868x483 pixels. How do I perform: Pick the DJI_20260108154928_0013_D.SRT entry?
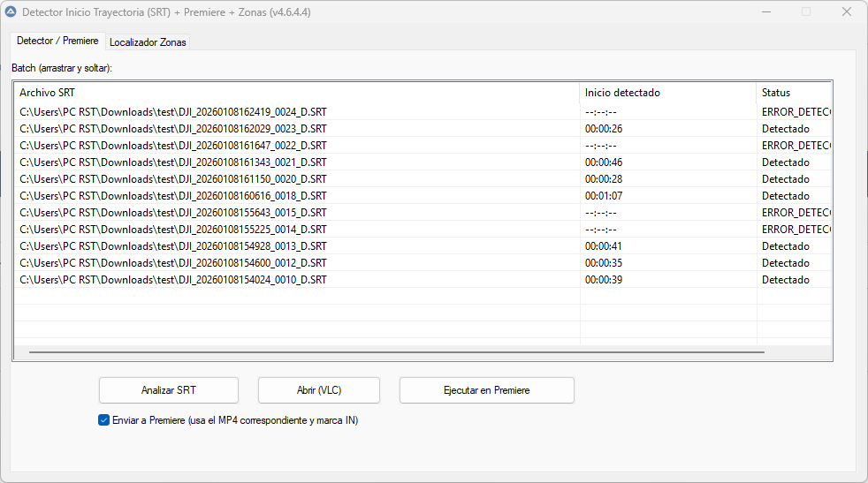point(173,246)
